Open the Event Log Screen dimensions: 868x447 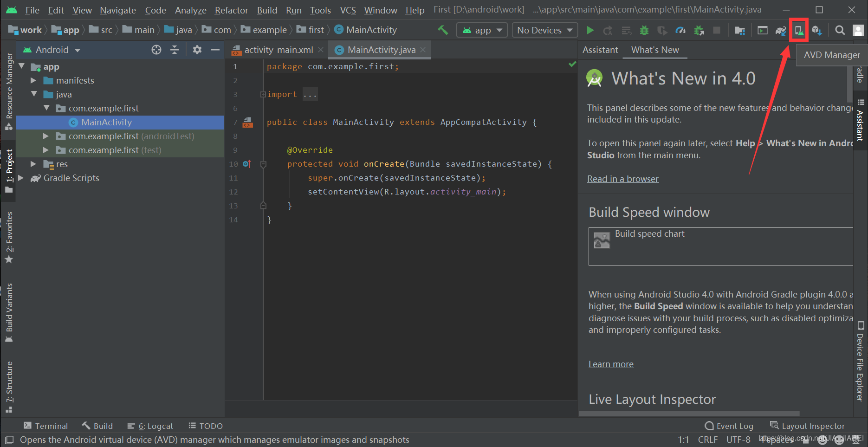point(729,426)
